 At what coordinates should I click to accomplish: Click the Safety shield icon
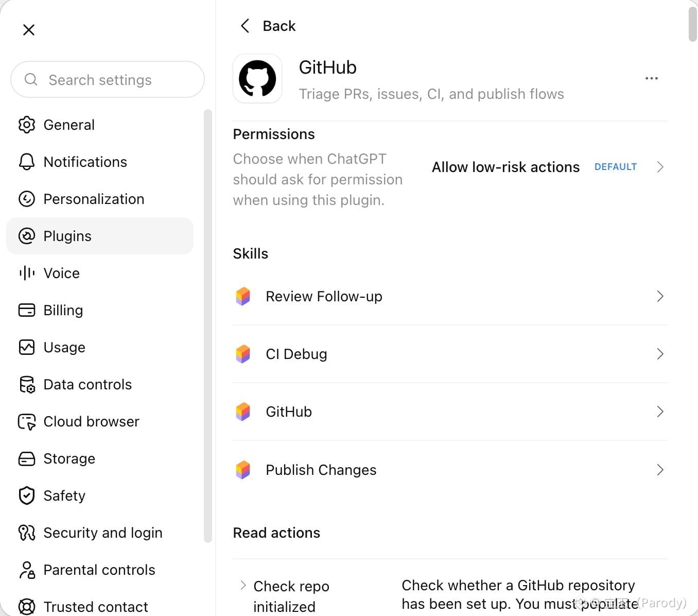coord(27,495)
